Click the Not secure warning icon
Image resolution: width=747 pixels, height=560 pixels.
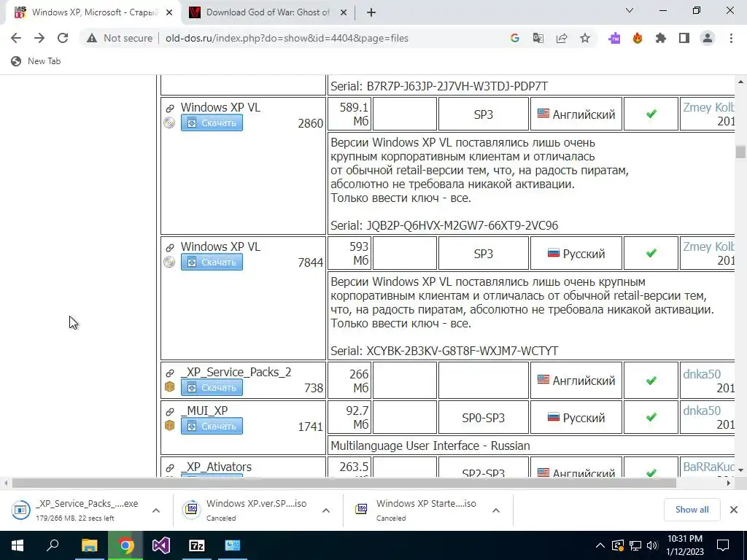[92, 38]
